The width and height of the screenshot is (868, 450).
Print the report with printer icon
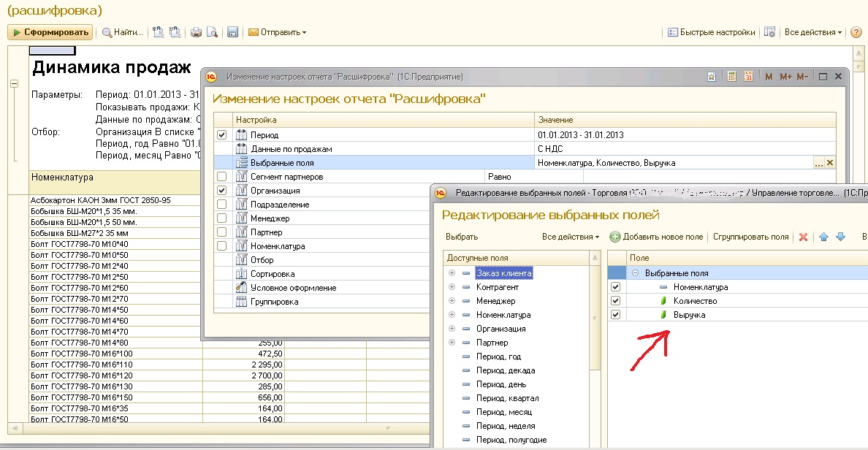[196, 32]
